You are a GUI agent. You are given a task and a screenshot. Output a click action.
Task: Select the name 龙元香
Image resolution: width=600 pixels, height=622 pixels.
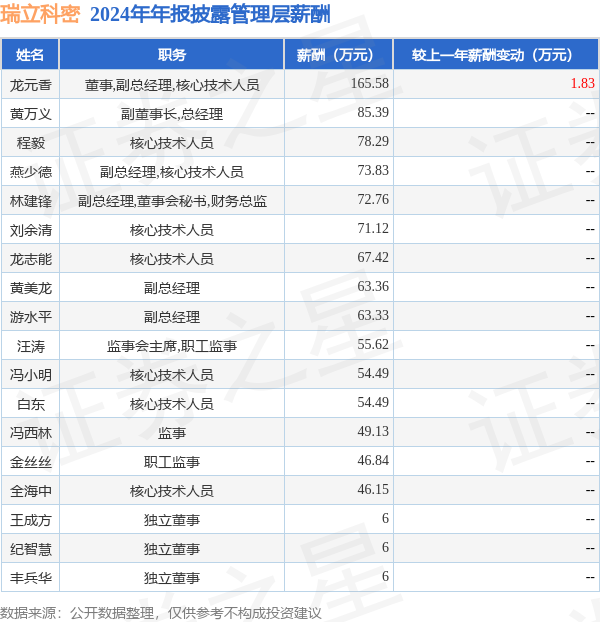[31, 85]
